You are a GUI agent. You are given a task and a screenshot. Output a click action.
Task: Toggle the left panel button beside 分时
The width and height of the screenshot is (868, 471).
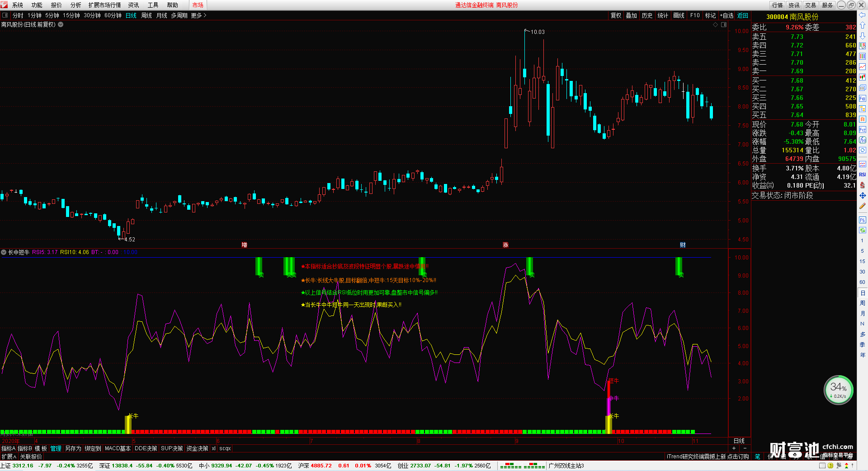5,15
